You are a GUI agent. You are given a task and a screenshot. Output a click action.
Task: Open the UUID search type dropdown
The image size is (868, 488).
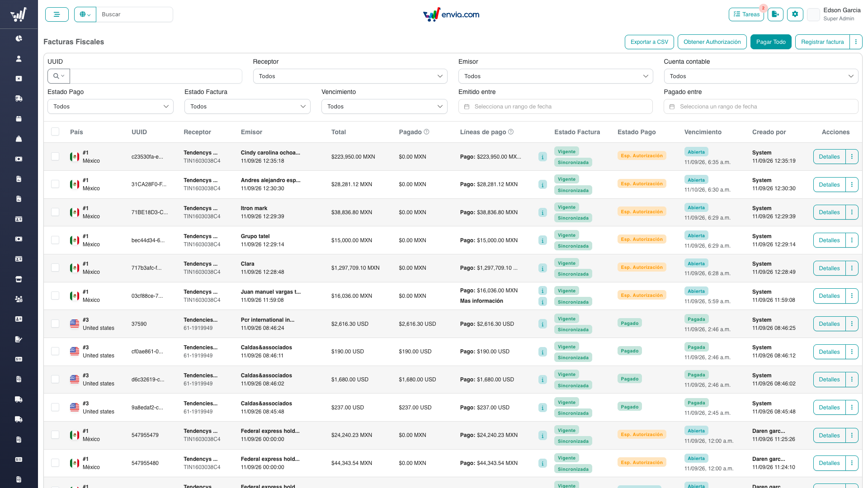[x=59, y=76]
